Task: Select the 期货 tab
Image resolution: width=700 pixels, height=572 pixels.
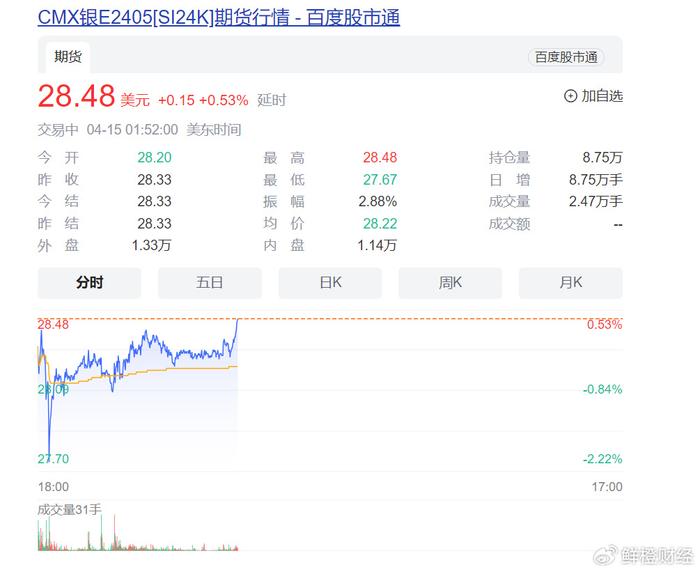Action: 68,57
